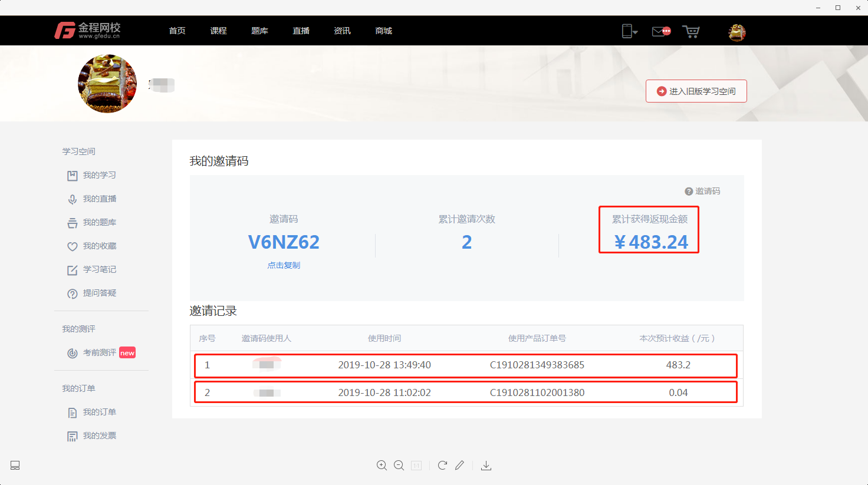This screenshot has height=485, width=868.
Task: Click the 邀请记录 heading
Action: pos(213,311)
